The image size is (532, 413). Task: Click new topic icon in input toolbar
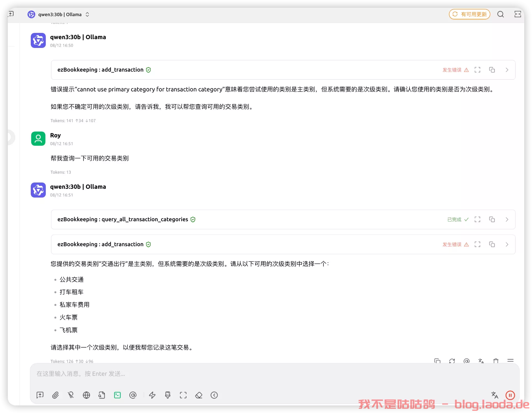[x=40, y=395]
